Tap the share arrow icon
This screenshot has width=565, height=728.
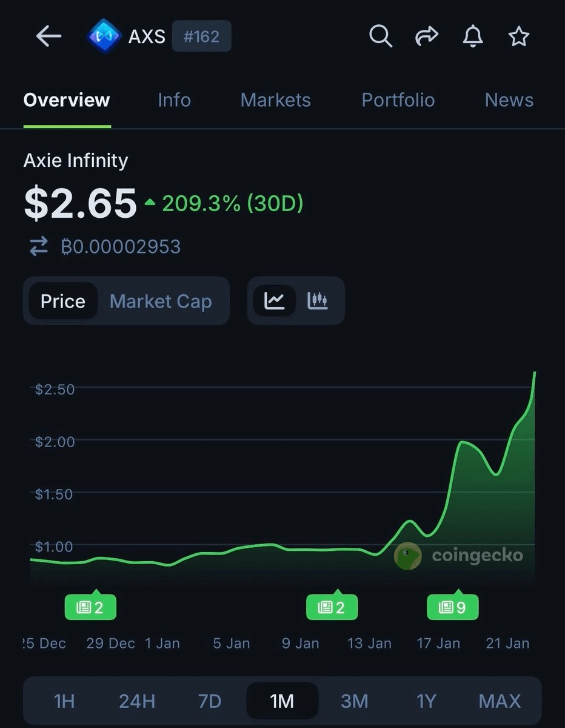coord(426,36)
